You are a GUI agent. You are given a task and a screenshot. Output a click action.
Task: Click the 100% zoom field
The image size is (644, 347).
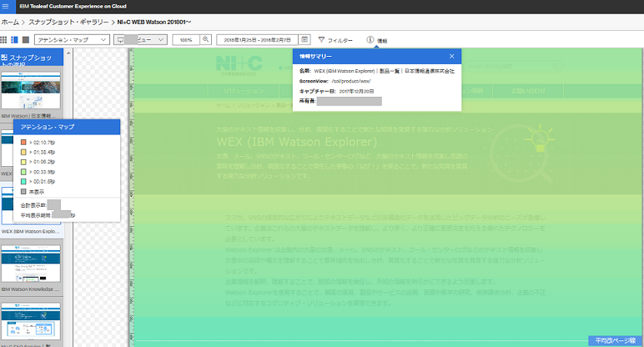186,40
